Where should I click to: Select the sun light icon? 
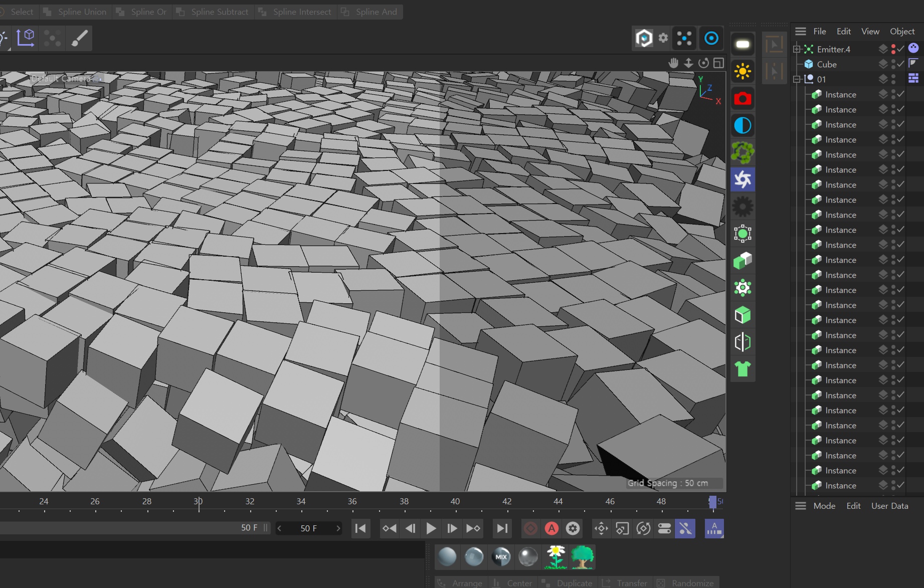click(743, 71)
